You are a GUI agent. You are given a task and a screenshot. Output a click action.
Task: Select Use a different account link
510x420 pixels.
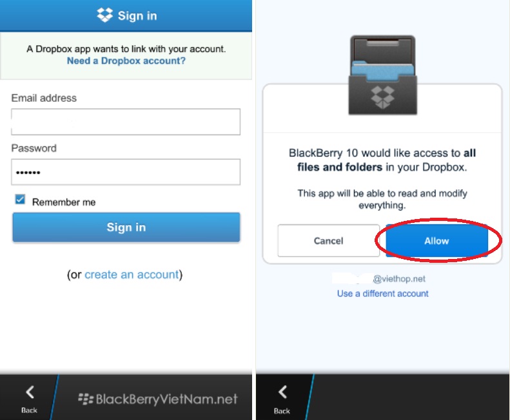coord(382,294)
